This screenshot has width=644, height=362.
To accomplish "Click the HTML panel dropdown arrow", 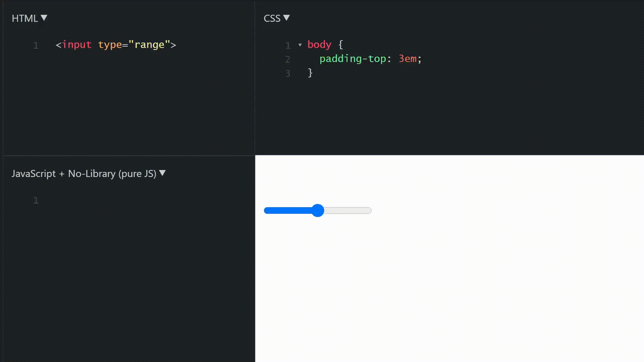I will click(44, 18).
